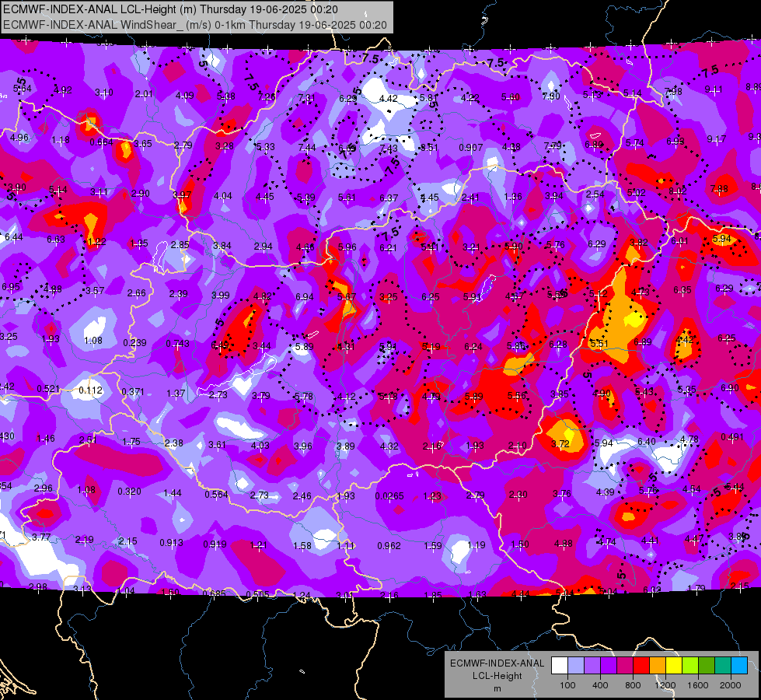Click the wind shear value '9.11'
The width and height of the screenshot is (761, 700).
coord(714,89)
